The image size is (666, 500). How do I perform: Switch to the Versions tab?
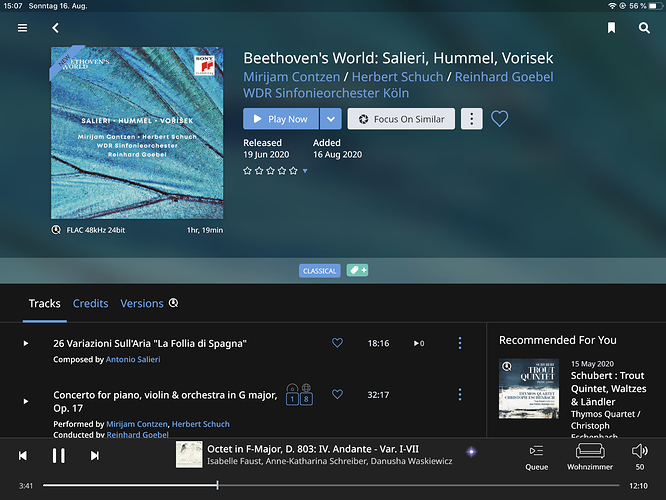(x=142, y=303)
